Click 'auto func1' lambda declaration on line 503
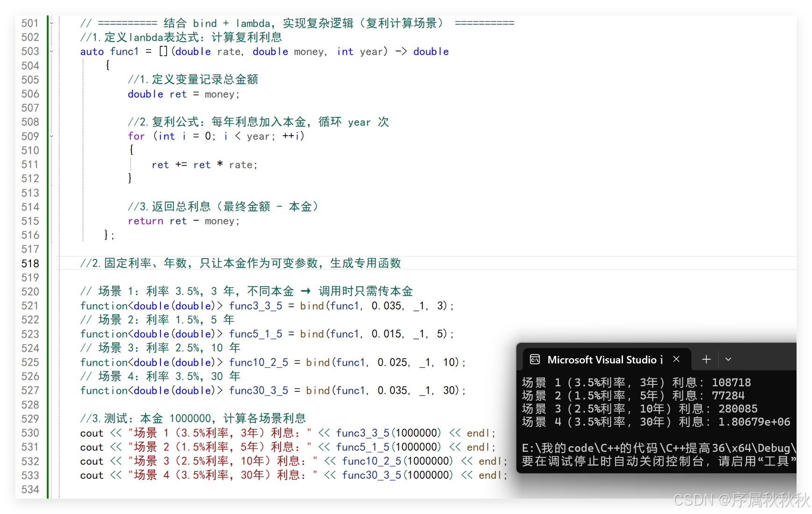Image resolution: width=812 pixels, height=514 pixels. [x=264, y=51]
